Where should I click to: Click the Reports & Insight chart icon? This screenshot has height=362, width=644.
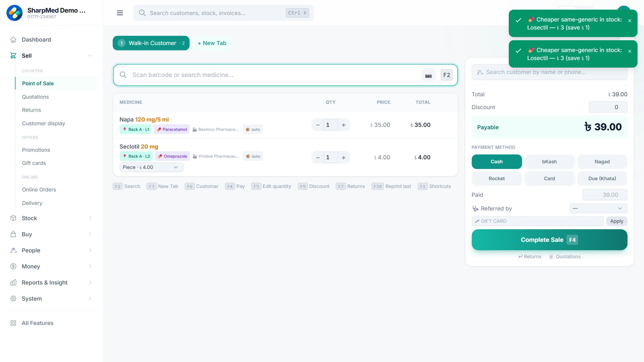click(x=13, y=282)
